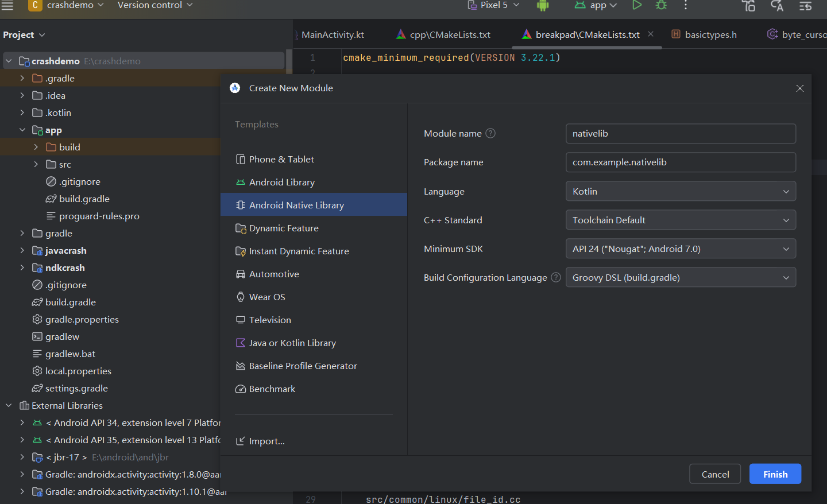Click the Build Configuration Language help icon
The image size is (827, 504).
pos(556,277)
